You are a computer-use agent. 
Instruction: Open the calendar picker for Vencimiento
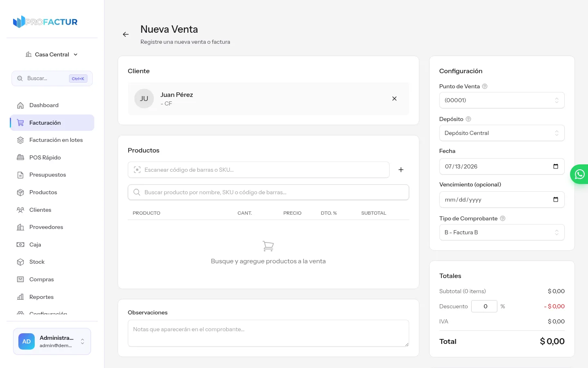[556, 200]
